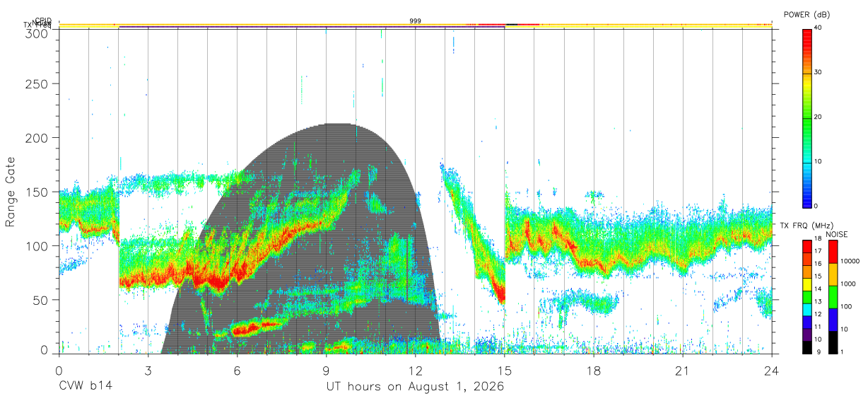The image size is (868, 401).
Task: Click the 999 CPID value above plot
Action: click(416, 21)
